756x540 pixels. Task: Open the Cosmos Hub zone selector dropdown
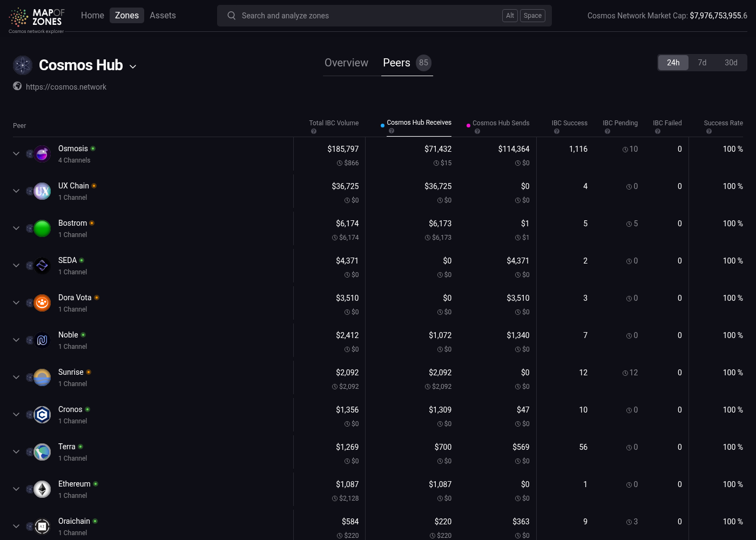click(133, 66)
